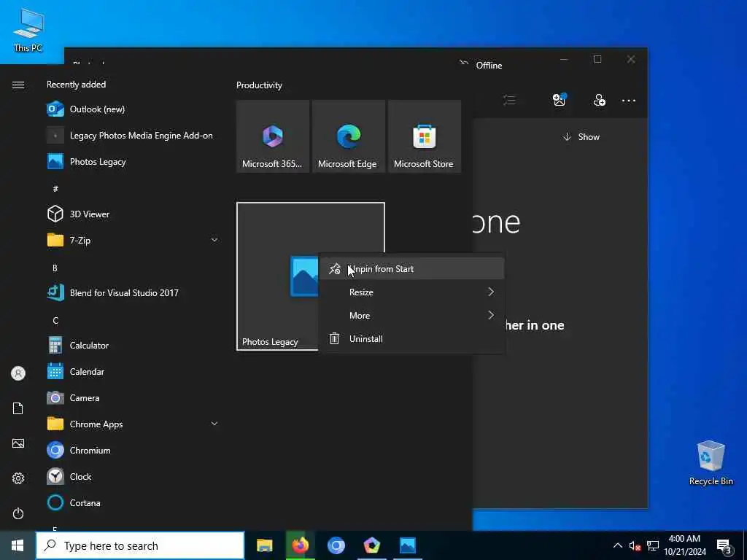Click the select list icon in Photos
Screen dimensions: 747x560
pos(509,101)
